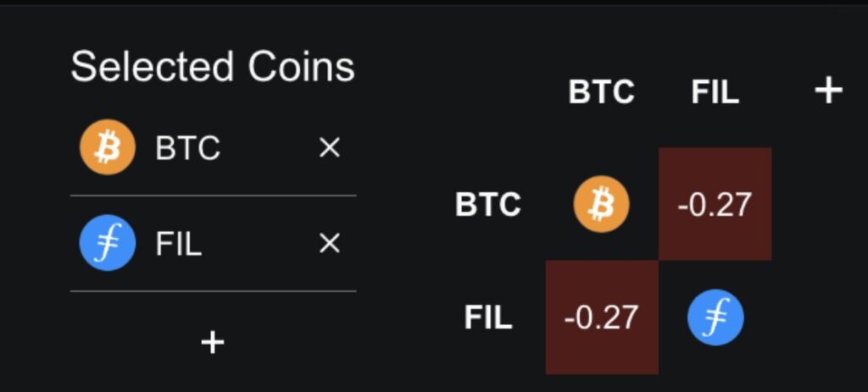Select the FIL column header in the matrix

[715, 92]
